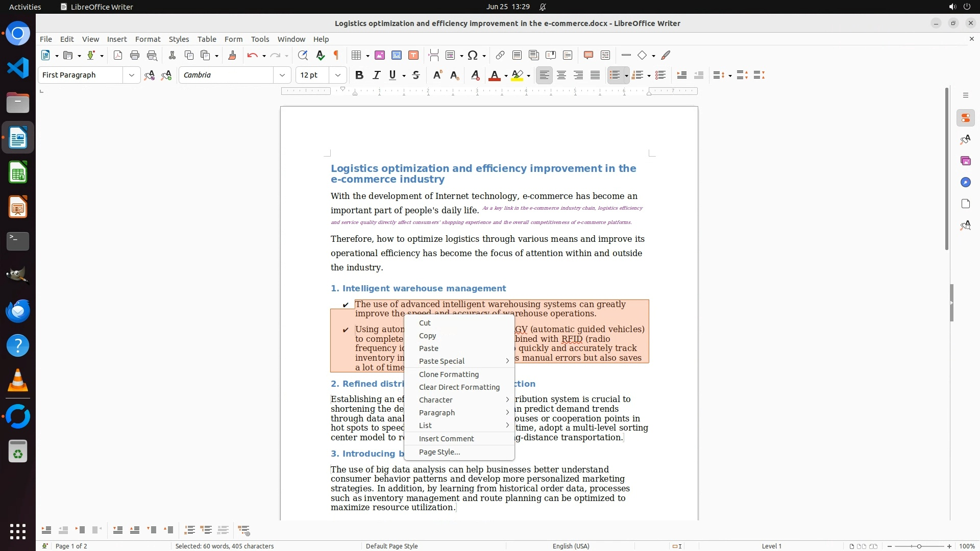The width and height of the screenshot is (980, 551).
Task: Open the font name dropdown list
Action: [x=282, y=76]
